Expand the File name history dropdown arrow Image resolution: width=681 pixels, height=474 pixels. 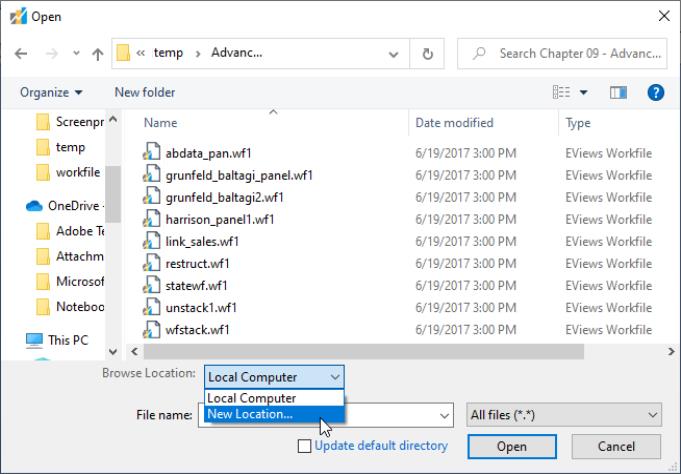click(x=444, y=415)
